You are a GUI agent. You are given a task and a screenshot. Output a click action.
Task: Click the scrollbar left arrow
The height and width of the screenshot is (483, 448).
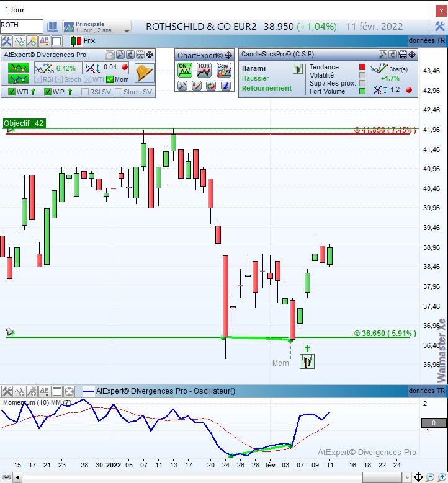point(17,477)
